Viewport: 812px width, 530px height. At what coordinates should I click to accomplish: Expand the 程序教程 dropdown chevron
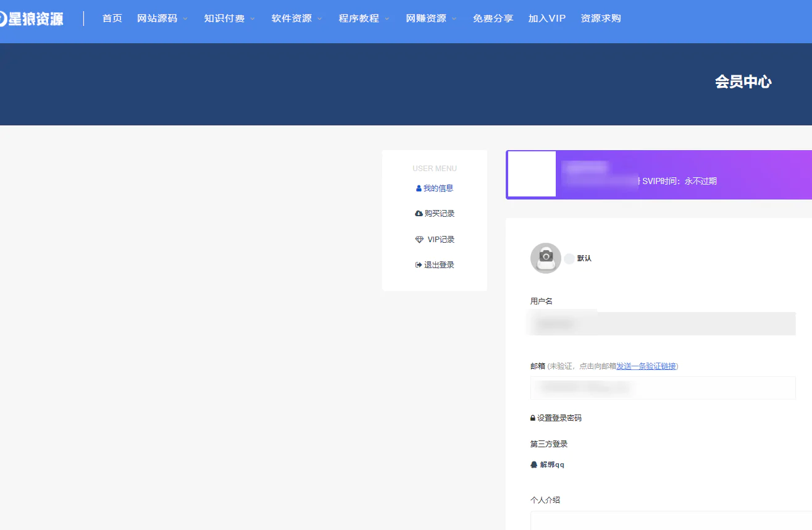pyautogui.click(x=387, y=19)
